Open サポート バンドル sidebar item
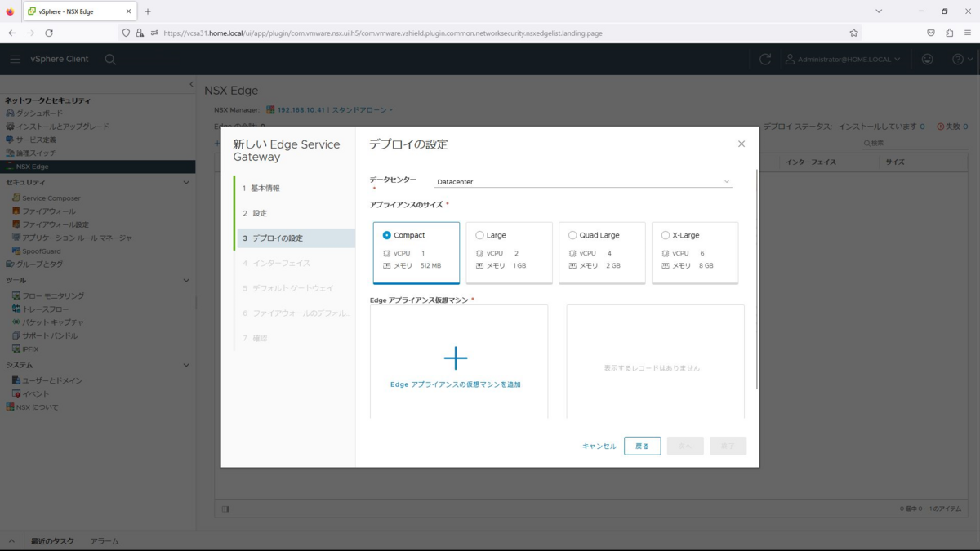The image size is (980, 551). pos(50,335)
